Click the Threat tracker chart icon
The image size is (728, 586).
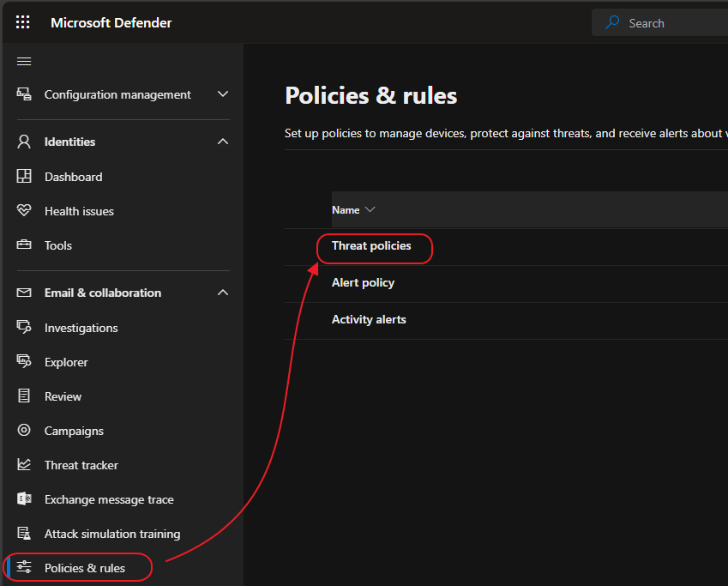coord(24,465)
